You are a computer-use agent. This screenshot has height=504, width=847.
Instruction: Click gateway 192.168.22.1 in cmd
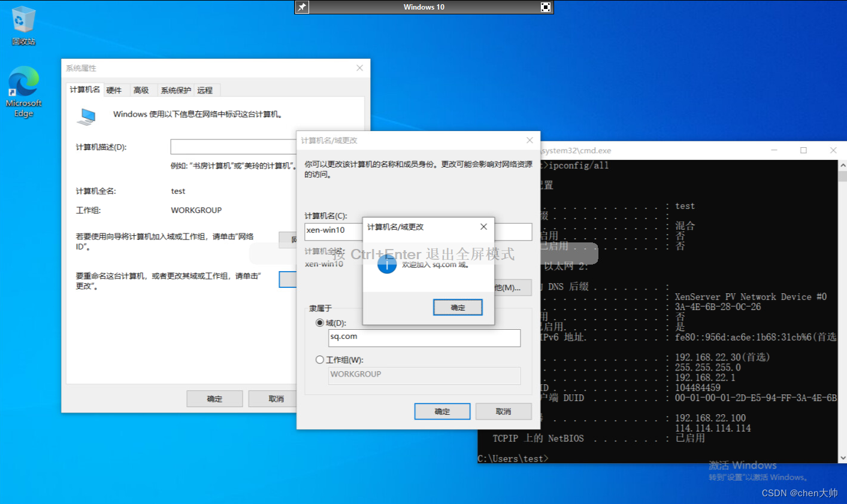click(705, 378)
